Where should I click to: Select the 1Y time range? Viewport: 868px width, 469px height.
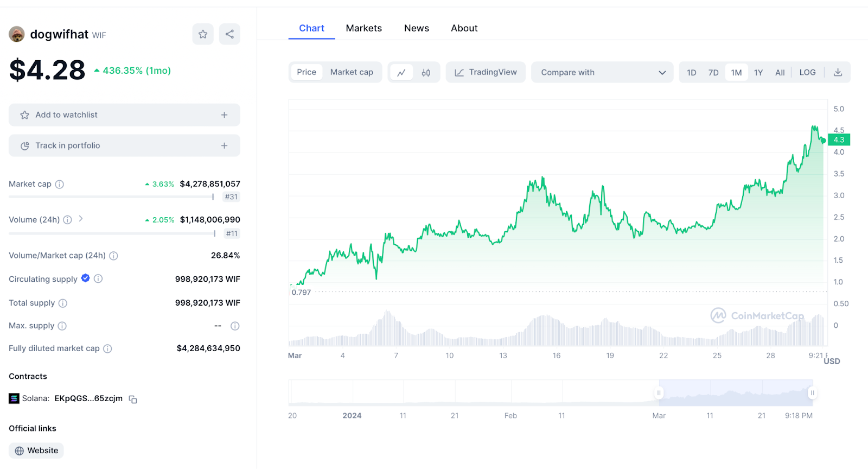[x=758, y=72]
